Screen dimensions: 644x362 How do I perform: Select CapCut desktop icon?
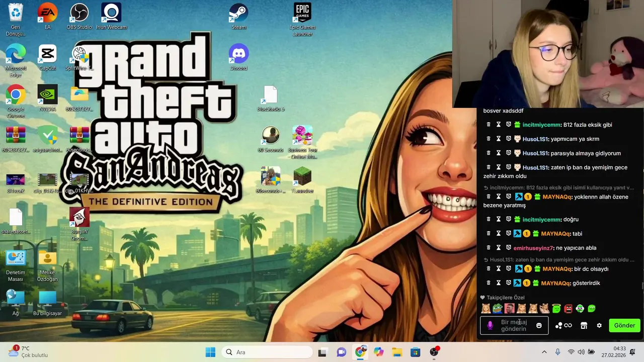[47, 57]
